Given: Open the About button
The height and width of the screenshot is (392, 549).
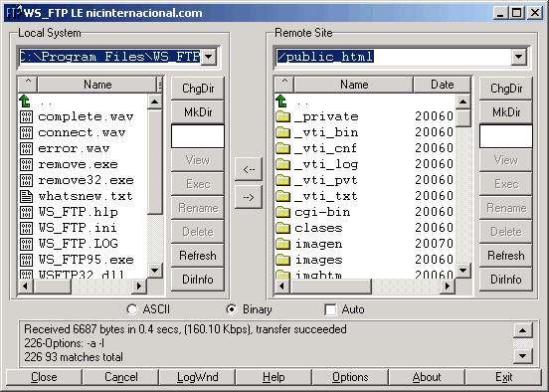Looking at the screenshot, I should [427, 377].
